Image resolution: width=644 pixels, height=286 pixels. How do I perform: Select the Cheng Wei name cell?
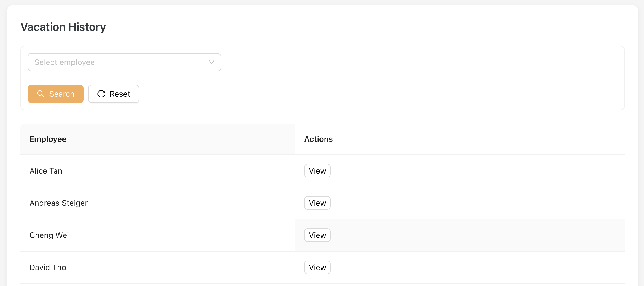pos(49,235)
